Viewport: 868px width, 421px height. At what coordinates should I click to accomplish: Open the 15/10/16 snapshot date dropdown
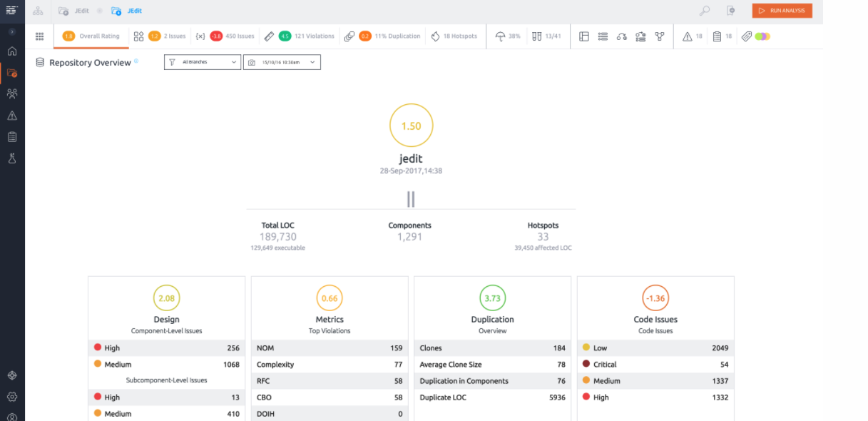click(x=282, y=62)
